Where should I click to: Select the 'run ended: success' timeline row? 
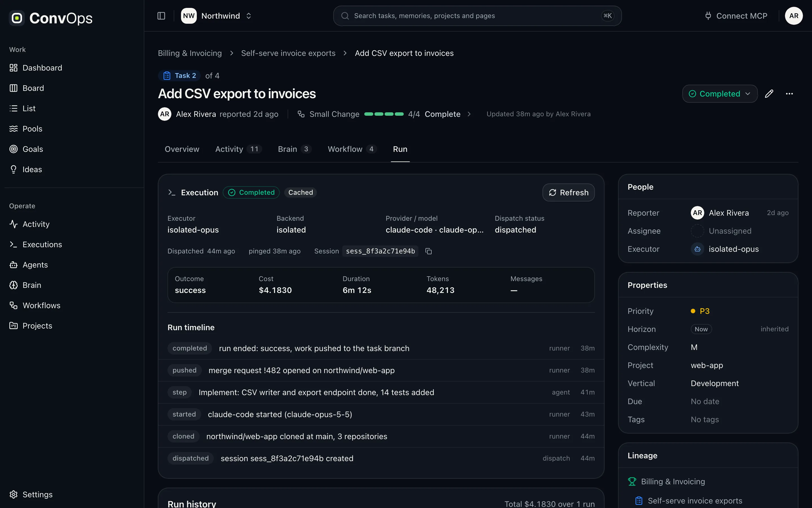tap(381, 349)
